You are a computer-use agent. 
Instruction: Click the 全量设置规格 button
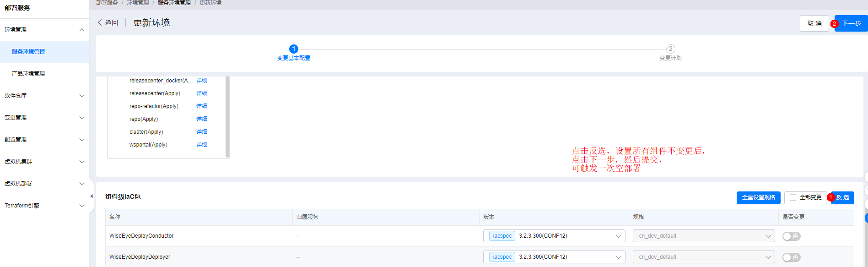758,197
